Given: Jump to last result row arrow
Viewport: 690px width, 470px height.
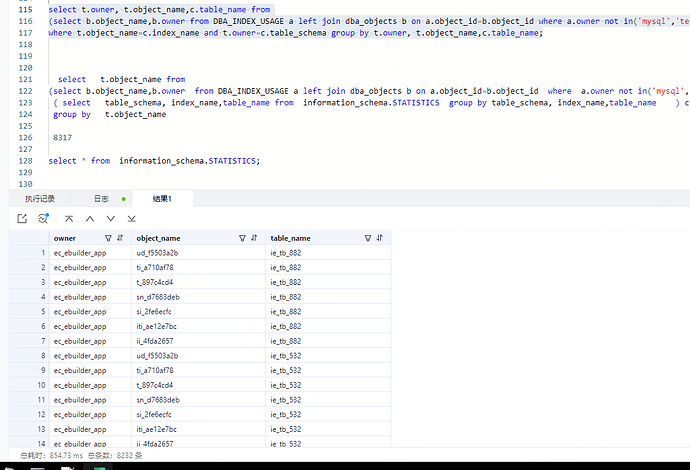Looking at the screenshot, I should (131, 219).
